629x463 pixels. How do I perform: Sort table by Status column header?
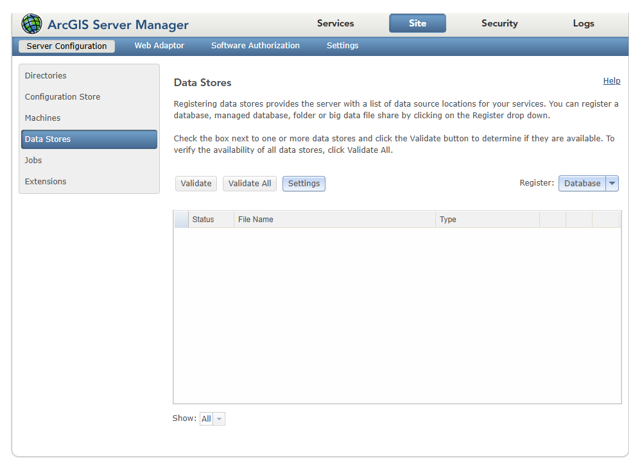pos(211,219)
